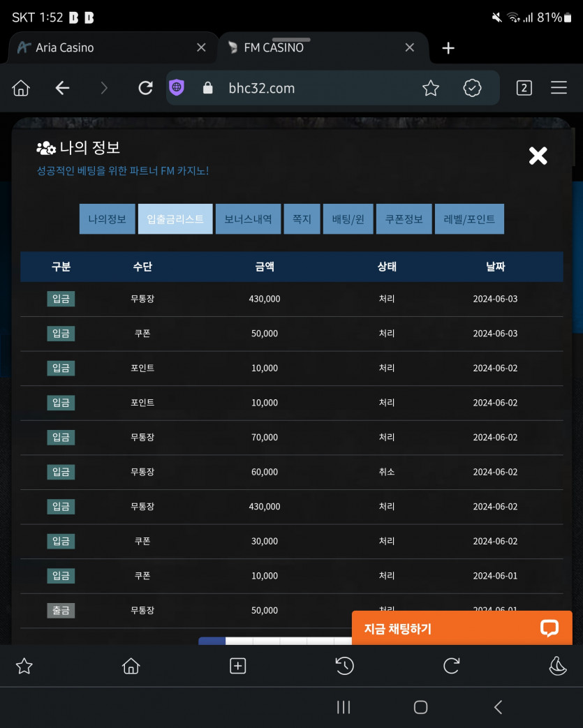
Task: Click the 구분 column header
Action: 61,267
